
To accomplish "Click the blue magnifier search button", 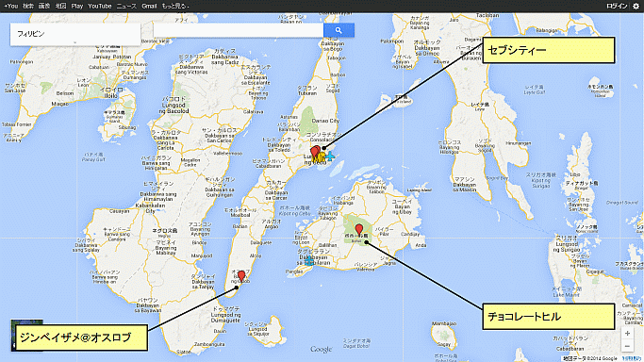I will point(339,30).
